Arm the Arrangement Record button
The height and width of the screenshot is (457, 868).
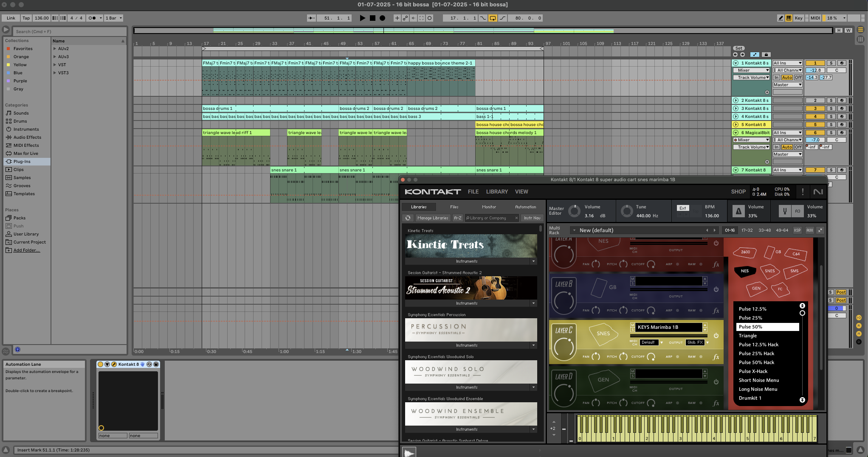pyautogui.click(x=382, y=18)
